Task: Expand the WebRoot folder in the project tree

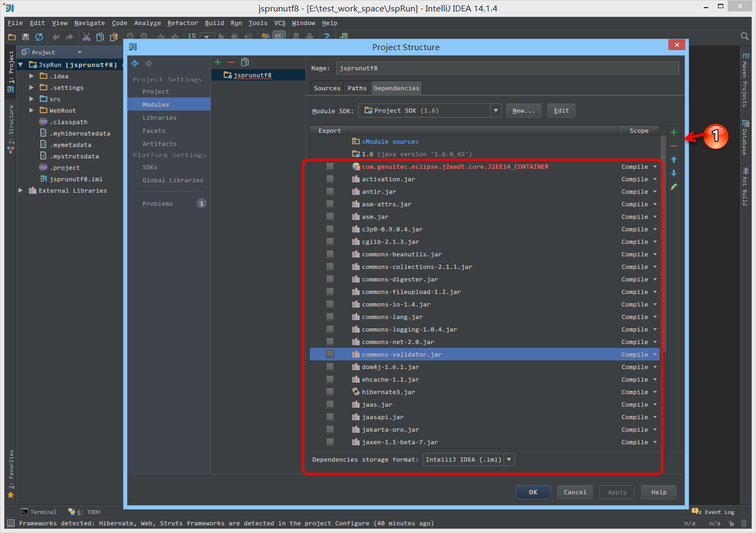Action: pos(32,111)
